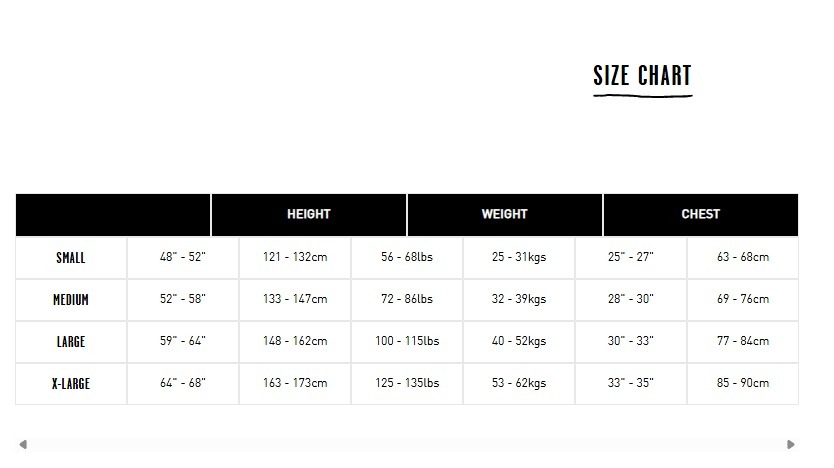Click the 30" - 33" chest cell
The width and height of the screenshot is (834, 468).
point(631,341)
